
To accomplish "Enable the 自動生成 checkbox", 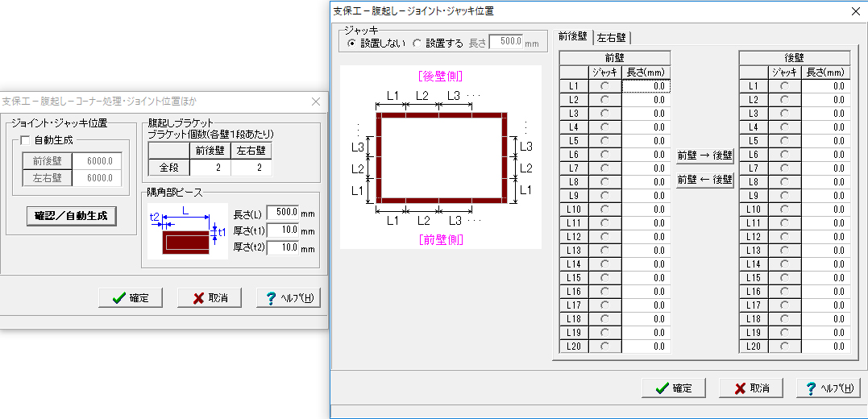I will pyautogui.click(x=25, y=140).
